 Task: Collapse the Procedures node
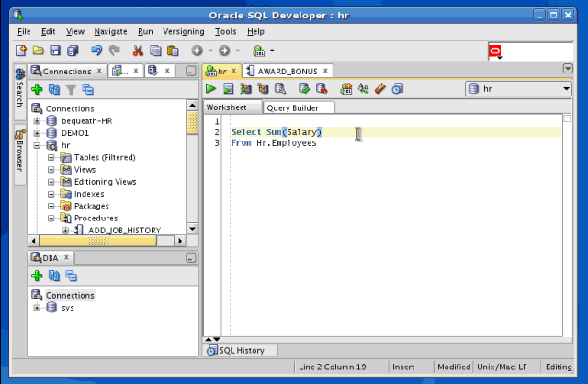pos(51,219)
